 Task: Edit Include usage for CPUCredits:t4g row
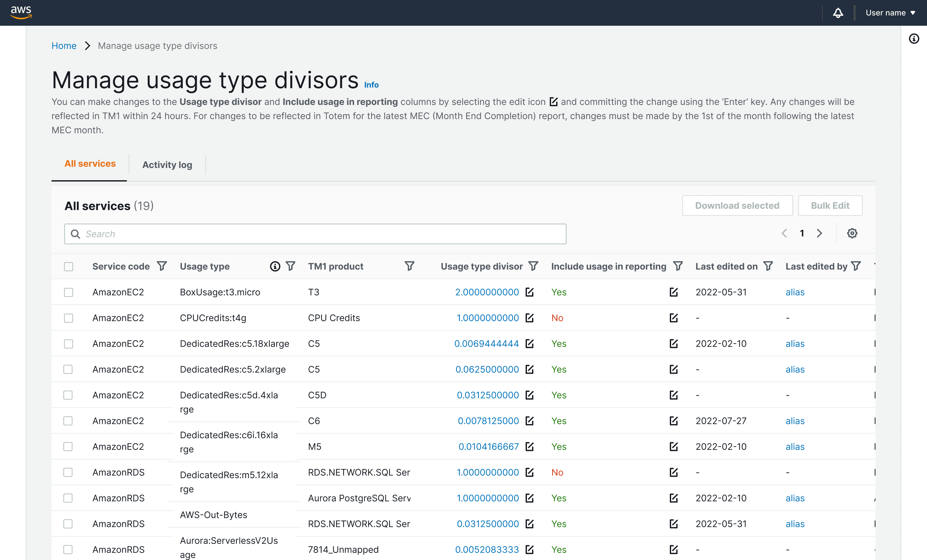(x=673, y=318)
